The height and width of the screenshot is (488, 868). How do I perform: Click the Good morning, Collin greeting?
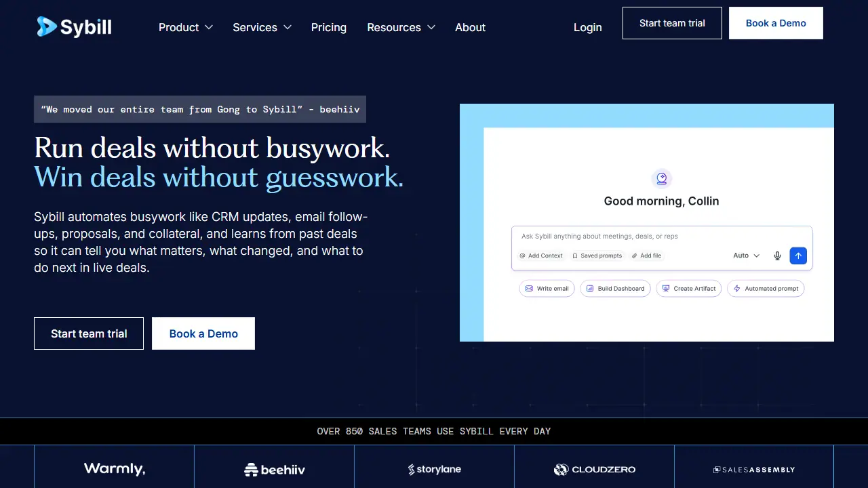tap(661, 201)
